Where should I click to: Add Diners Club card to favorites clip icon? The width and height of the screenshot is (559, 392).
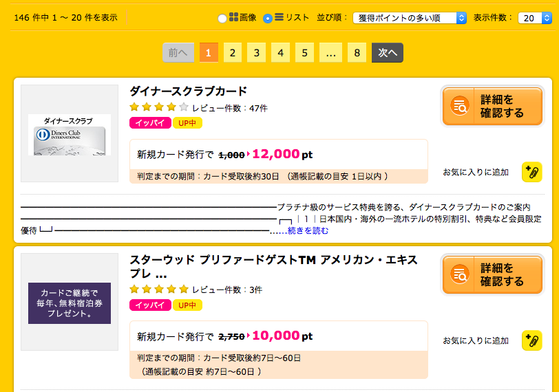click(x=532, y=172)
